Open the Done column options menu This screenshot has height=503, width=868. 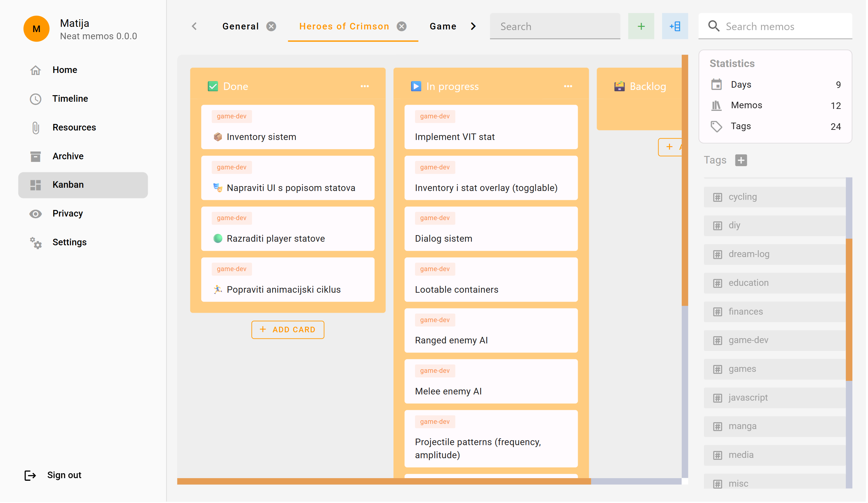click(x=365, y=87)
